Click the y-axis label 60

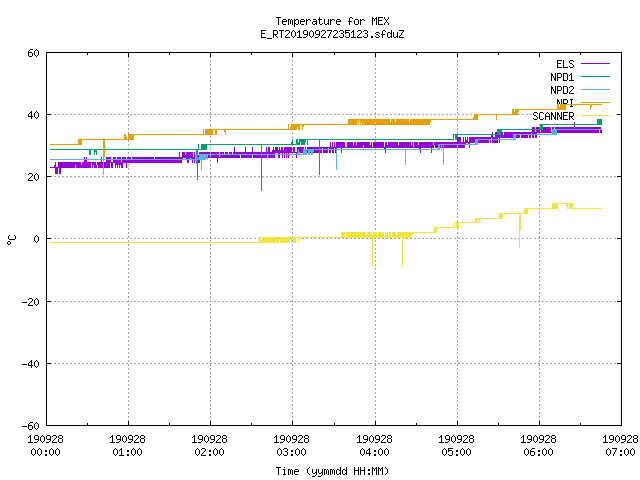point(33,53)
